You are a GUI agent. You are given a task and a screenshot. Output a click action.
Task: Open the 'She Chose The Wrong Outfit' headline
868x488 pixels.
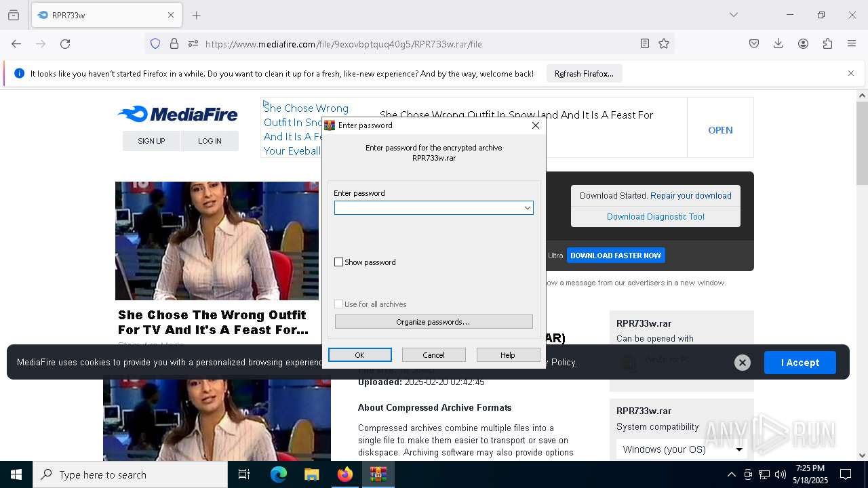point(213,323)
